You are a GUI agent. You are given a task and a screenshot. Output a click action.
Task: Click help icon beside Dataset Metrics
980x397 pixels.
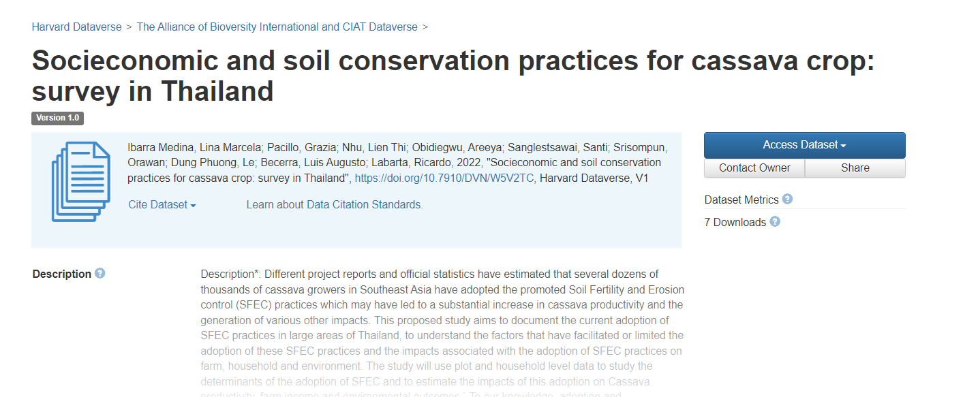coord(788,200)
